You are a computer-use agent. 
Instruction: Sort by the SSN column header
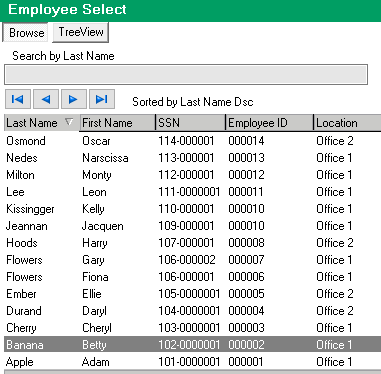pyautogui.click(x=190, y=123)
